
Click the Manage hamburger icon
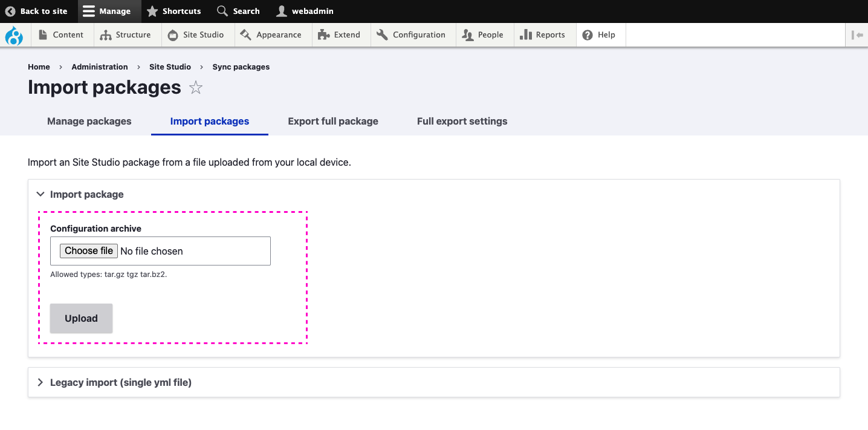pyautogui.click(x=89, y=11)
